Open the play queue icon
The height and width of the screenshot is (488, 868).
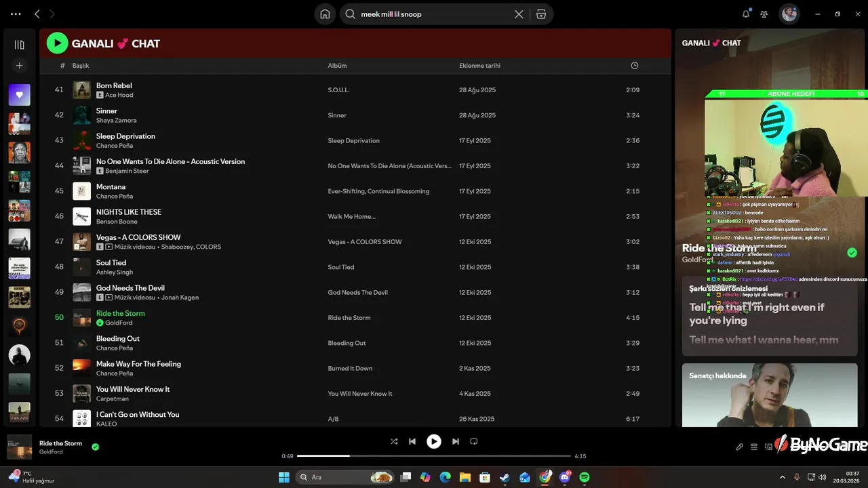tap(754, 447)
